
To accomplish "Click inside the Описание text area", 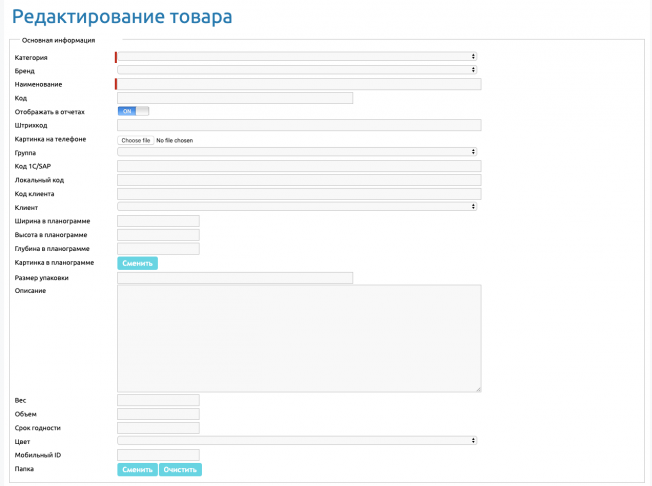I will click(299, 338).
